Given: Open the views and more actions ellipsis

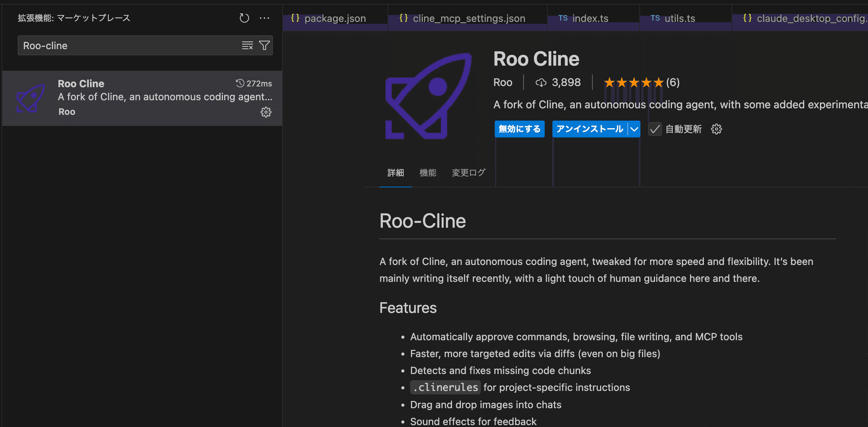Looking at the screenshot, I should 264,18.
